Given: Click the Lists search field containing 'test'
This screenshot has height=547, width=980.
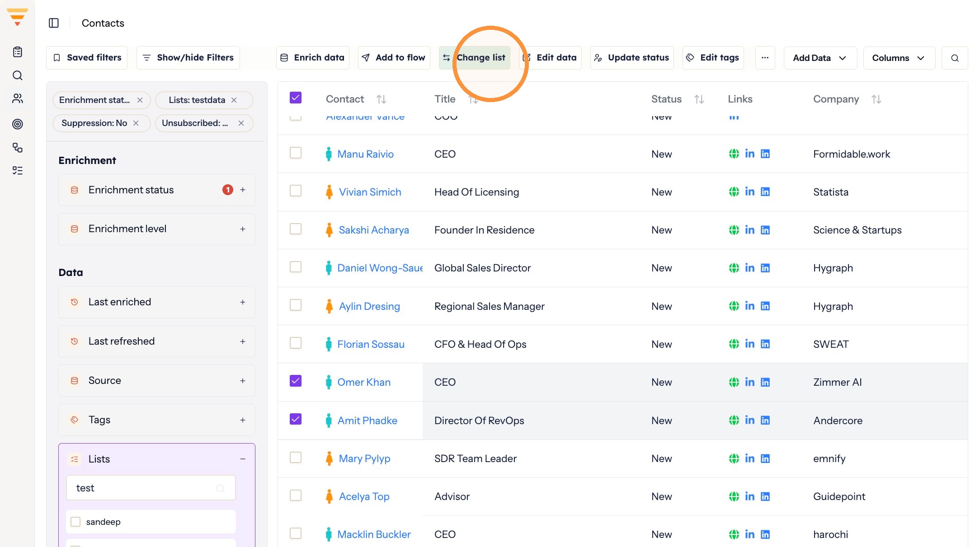Looking at the screenshot, I should pos(151,488).
